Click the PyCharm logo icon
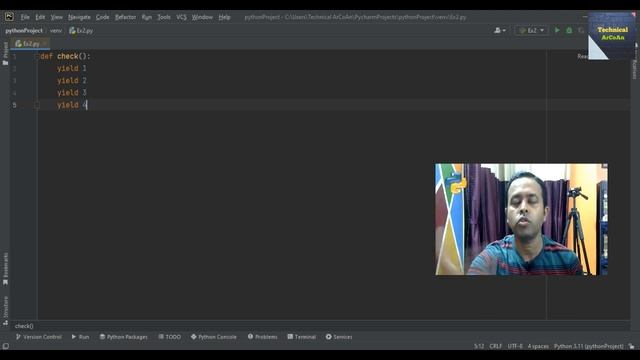This screenshot has height=360, width=640. [x=9, y=17]
